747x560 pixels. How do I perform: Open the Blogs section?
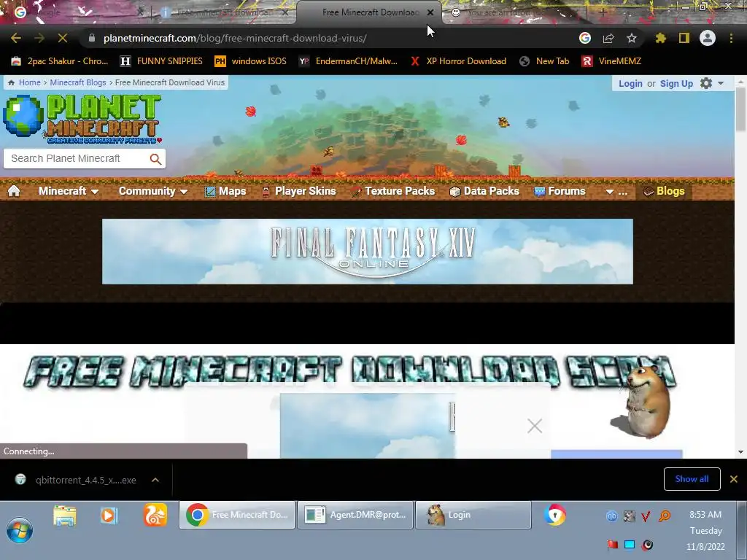pyautogui.click(x=664, y=191)
